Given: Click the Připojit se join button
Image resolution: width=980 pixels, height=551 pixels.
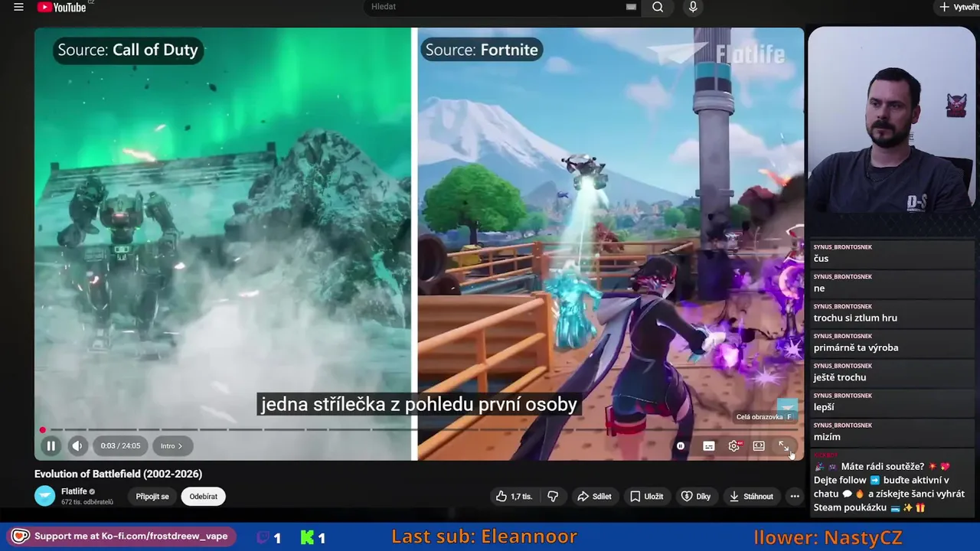Looking at the screenshot, I should click(152, 497).
